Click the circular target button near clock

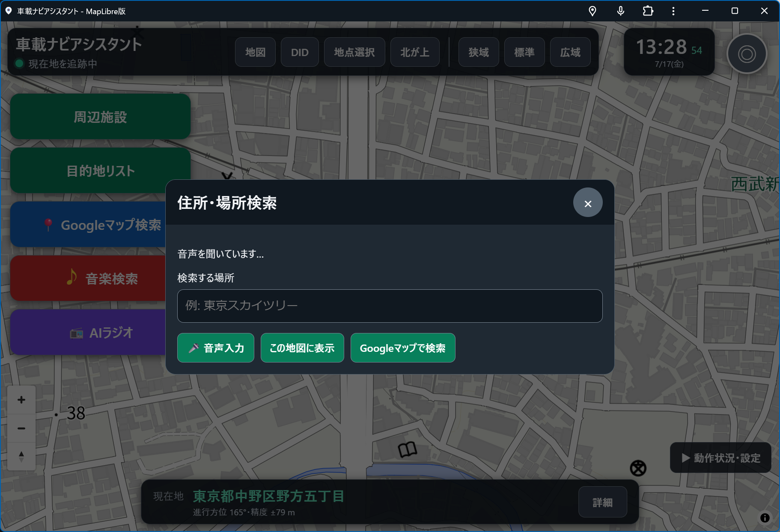(x=747, y=54)
